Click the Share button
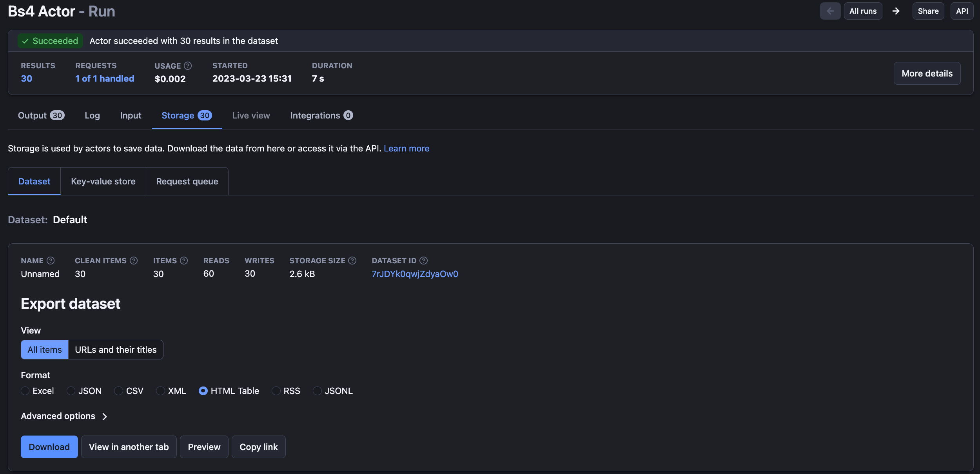The width and height of the screenshot is (980, 474). point(928,11)
